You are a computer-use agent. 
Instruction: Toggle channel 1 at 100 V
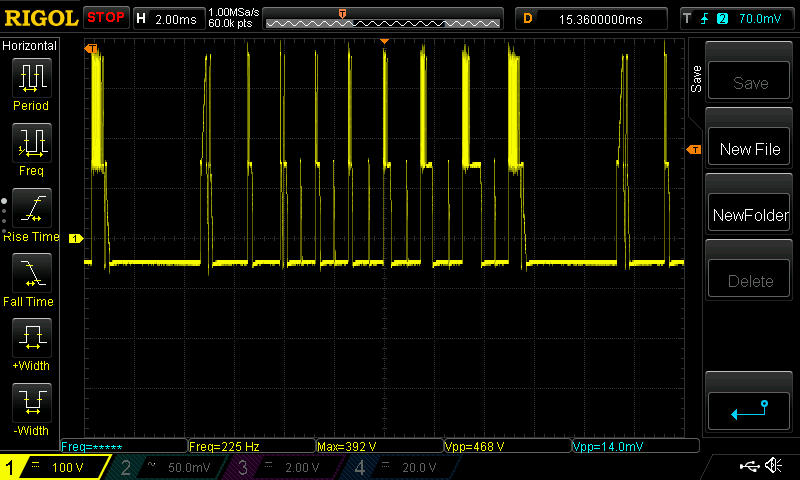tap(55, 467)
